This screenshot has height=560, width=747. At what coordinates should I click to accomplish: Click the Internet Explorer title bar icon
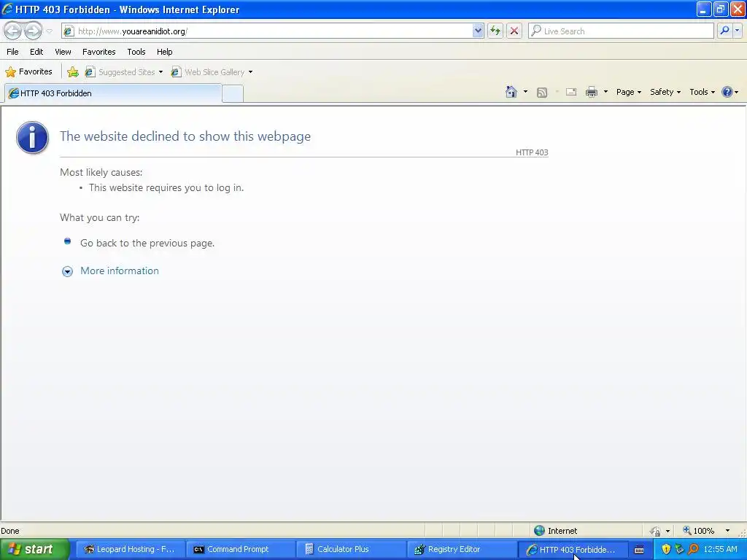(x=7, y=9)
